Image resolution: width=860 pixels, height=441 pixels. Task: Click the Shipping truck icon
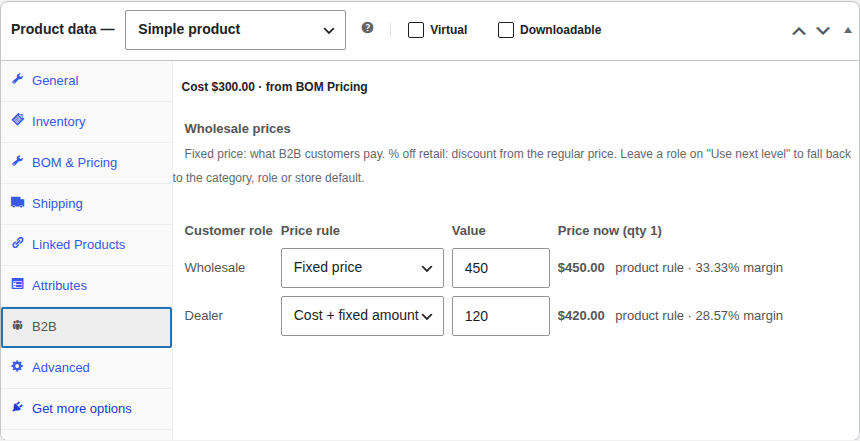18,202
